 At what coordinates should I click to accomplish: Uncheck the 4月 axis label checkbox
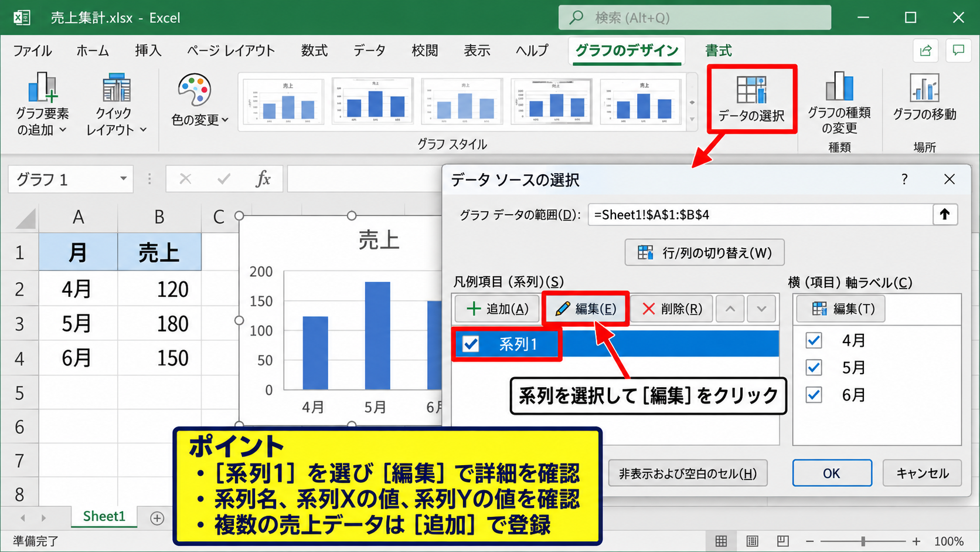tap(814, 340)
